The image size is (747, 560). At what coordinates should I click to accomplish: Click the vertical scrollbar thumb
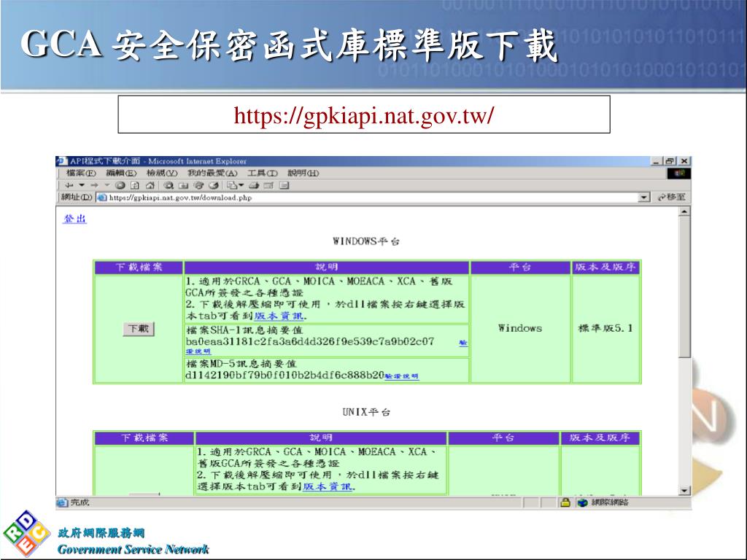click(x=684, y=287)
